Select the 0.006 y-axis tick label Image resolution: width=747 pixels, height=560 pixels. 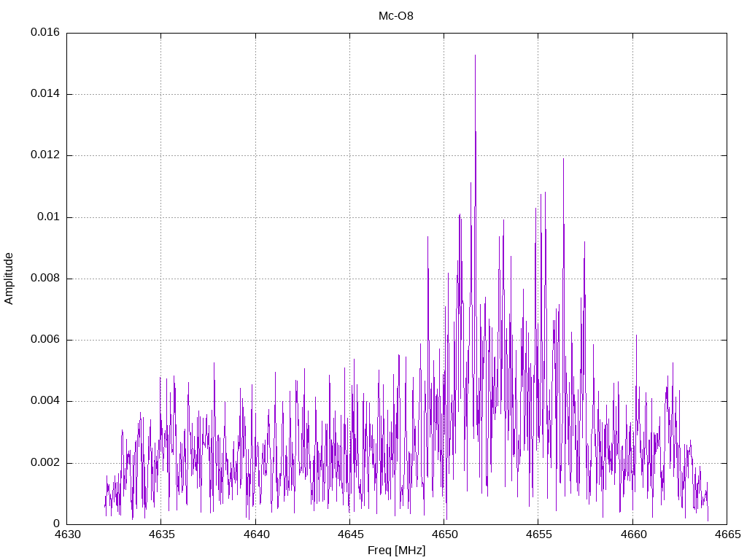pos(45,340)
